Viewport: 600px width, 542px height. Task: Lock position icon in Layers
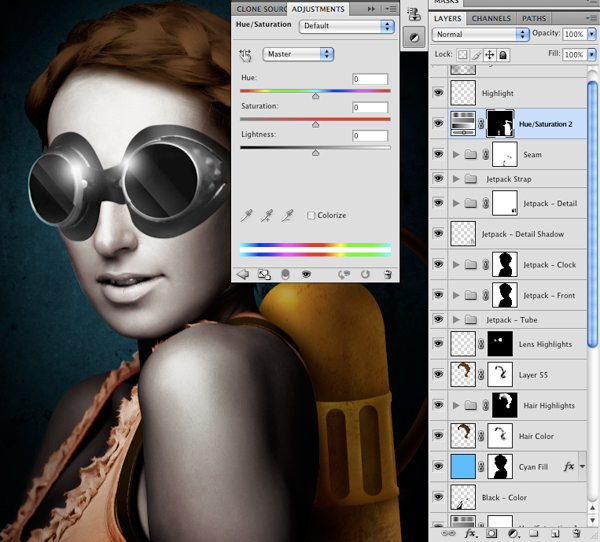[x=489, y=55]
